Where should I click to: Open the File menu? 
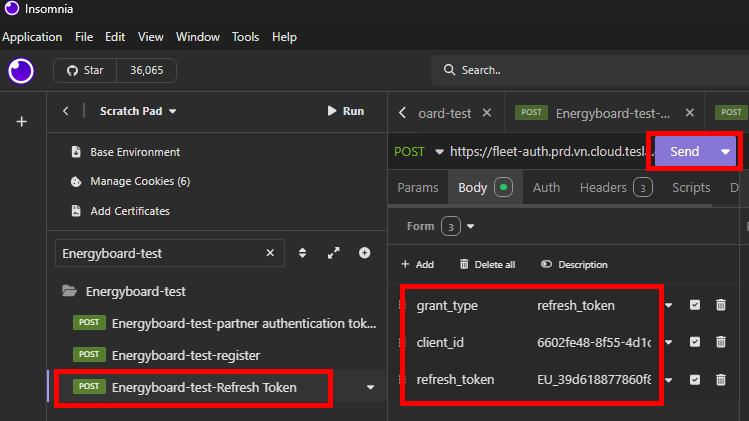pos(84,37)
